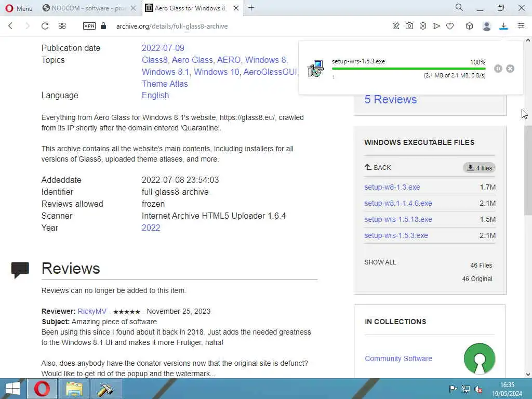Click the Community Software green logo
Screen dimensions: 532x399
480,358
